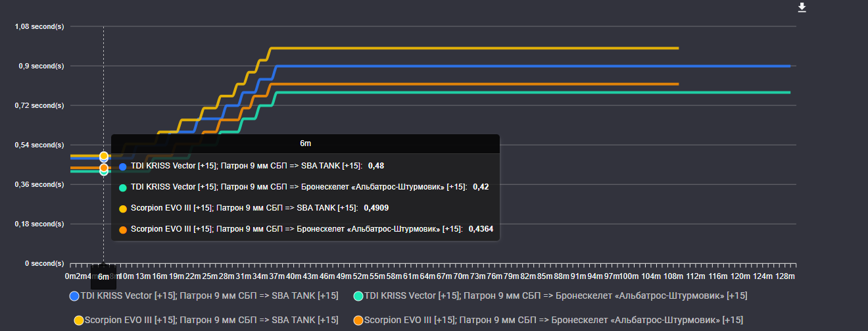The image size is (868, 331).
Task: Click the 37m label on the x-axis
Action: pos(276,276)
